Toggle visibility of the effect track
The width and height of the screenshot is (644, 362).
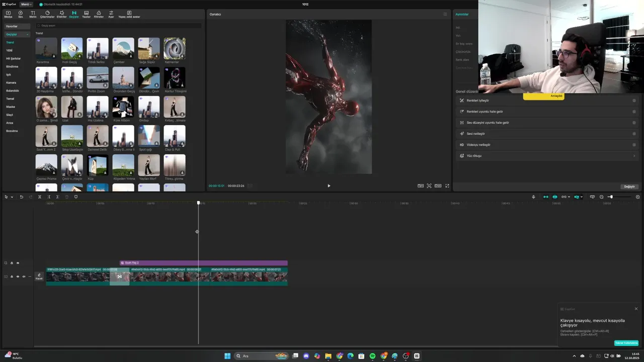(18, 263)
